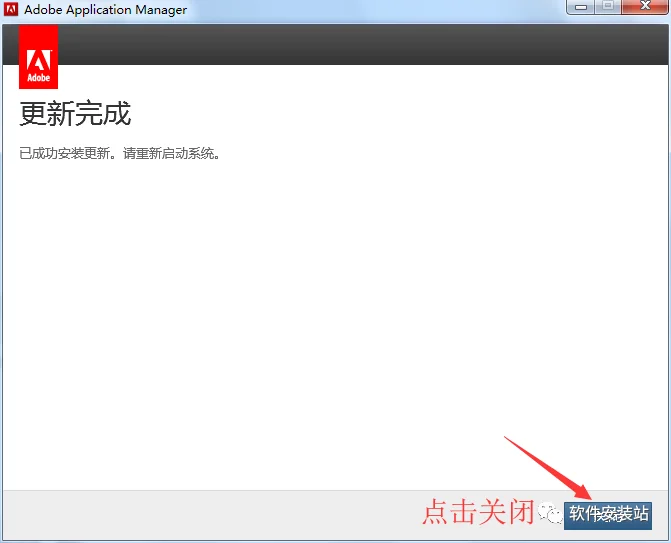Close the window using the title bar X
The image size is (671, 543).
(645, 6)
